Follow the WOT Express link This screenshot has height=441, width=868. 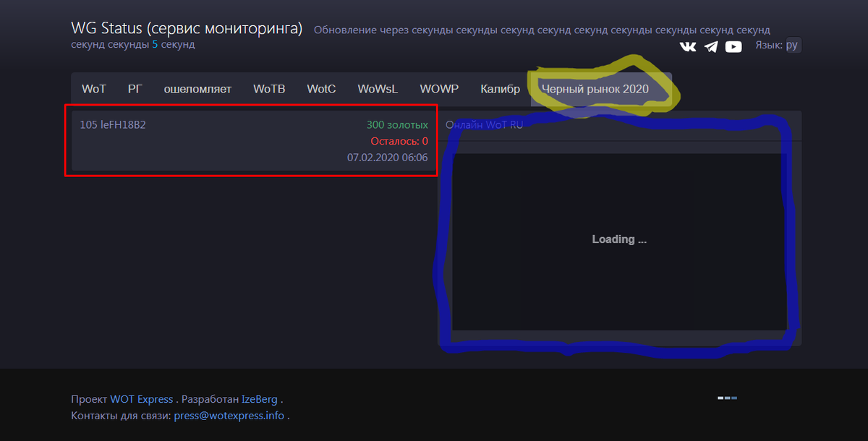142,399
